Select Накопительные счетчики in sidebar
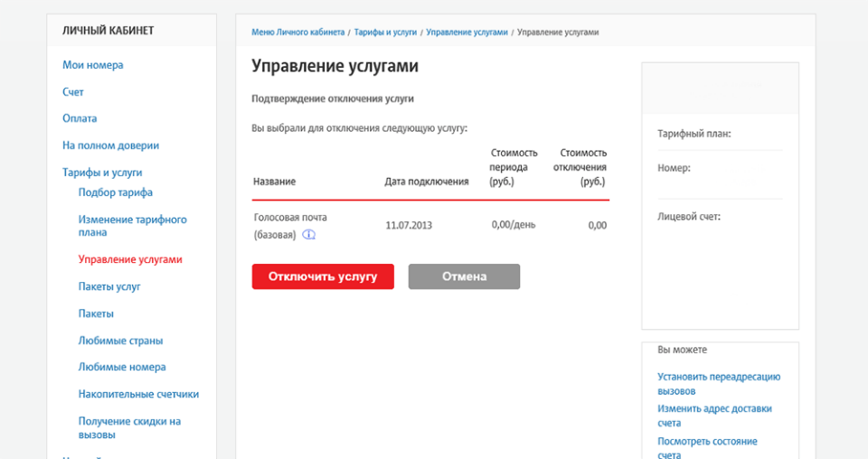 tap(138, 394)
